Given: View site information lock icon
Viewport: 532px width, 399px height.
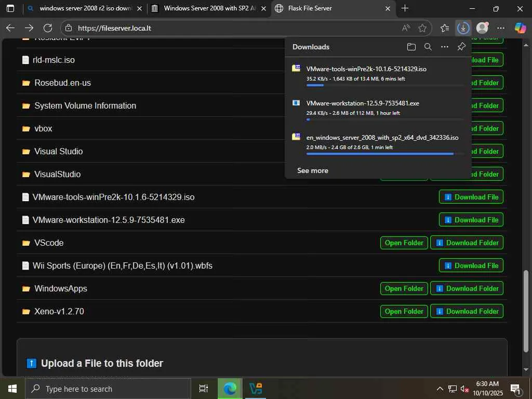Looking at the screenshot, I should (x=69, y=28).
